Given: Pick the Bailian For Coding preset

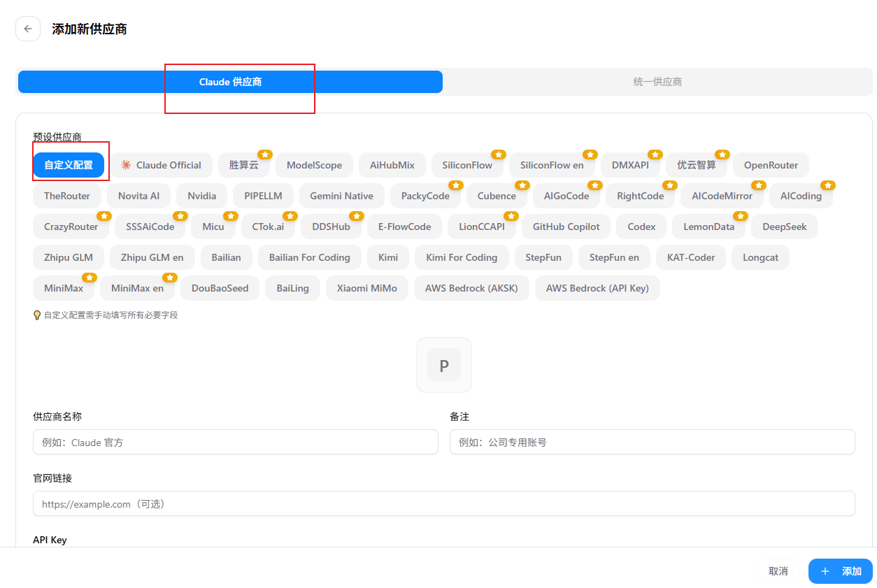Looking at the screenshot, I should click(310, 257).
